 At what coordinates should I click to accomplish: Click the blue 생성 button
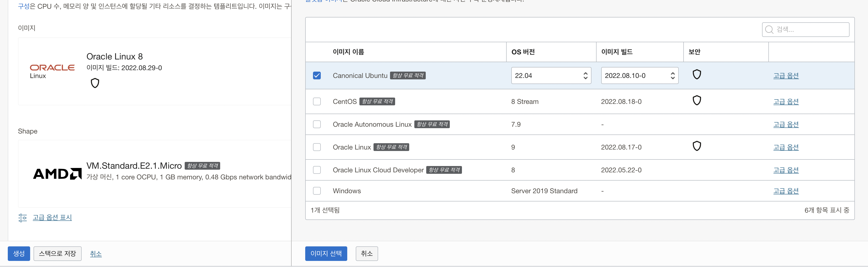point(19,254)
